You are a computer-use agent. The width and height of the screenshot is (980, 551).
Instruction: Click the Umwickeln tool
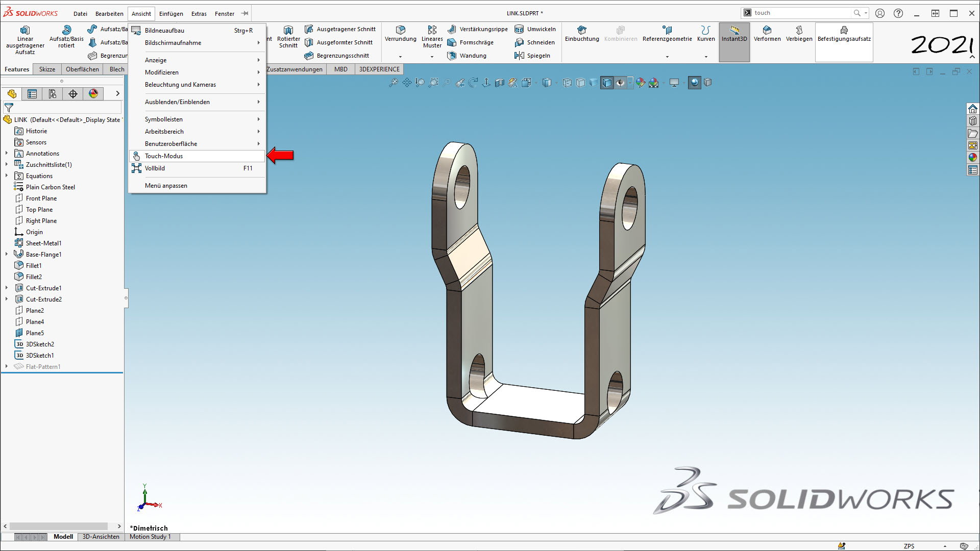click(x=535, y=29)
